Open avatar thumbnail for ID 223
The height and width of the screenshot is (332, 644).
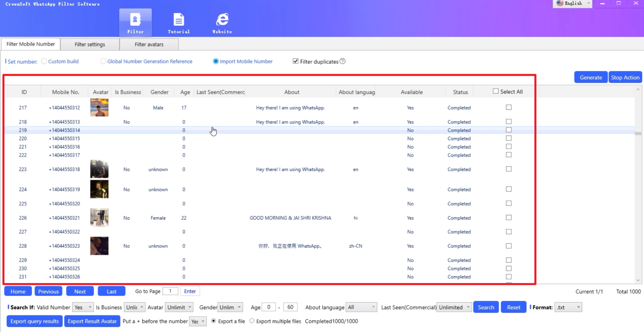click(99, 169)
